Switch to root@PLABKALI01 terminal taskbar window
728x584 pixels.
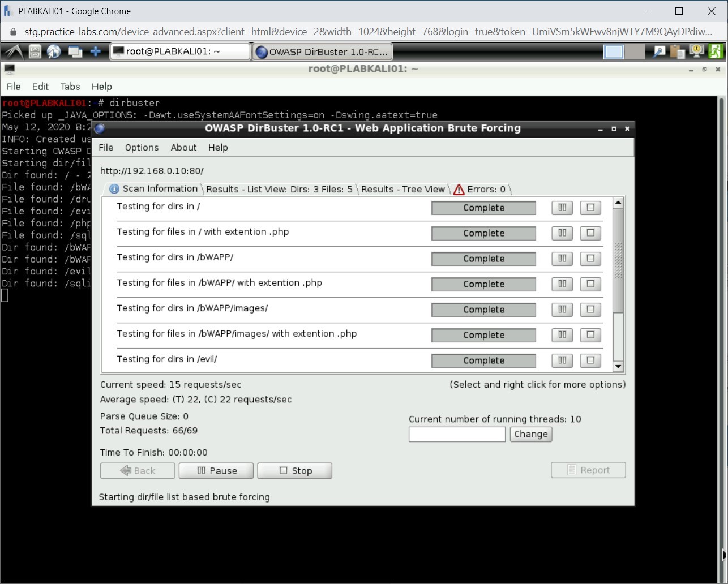coord(179,52)
